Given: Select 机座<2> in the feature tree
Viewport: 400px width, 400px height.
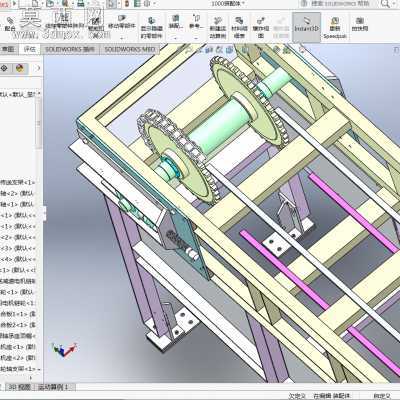Looking at the screenshot, I should pos(17,358).
